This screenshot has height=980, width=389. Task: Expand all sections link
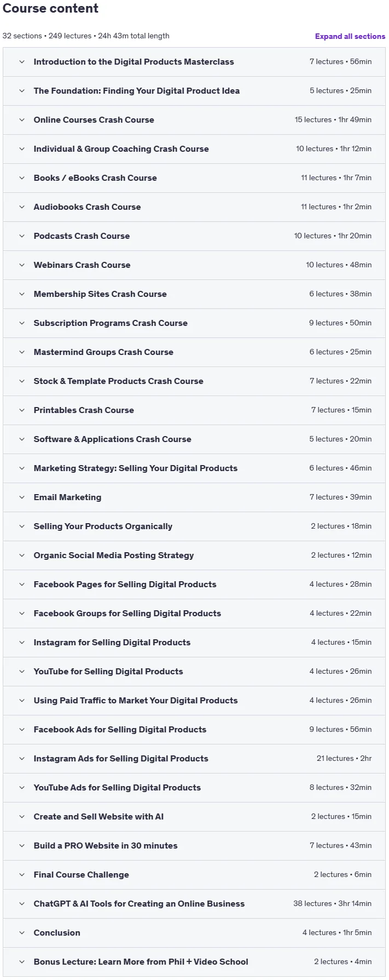coord(350,36)
